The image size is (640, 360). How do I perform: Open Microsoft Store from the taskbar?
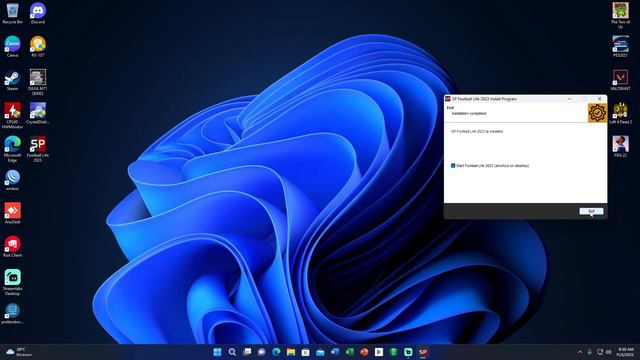[305, 352]
